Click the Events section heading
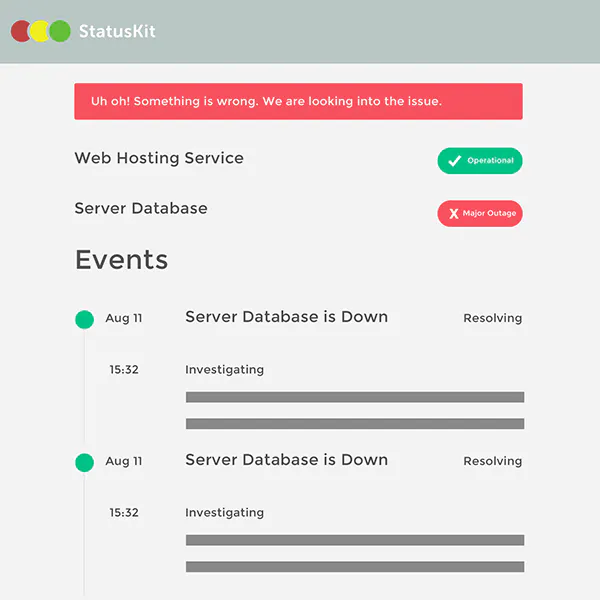Viewport: 600px width, 600px height. tap(122, 260)
